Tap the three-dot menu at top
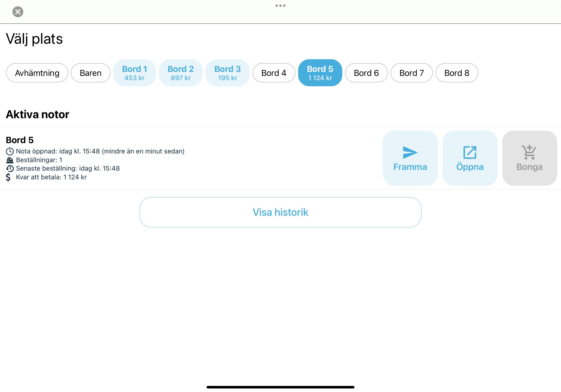Viewport: 561px width, 392px height. 280,6
